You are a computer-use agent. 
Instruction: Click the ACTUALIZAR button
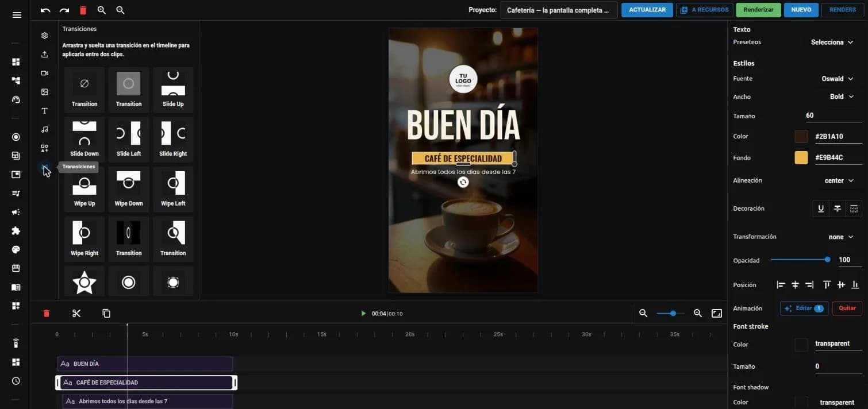(x=647, y=10)
